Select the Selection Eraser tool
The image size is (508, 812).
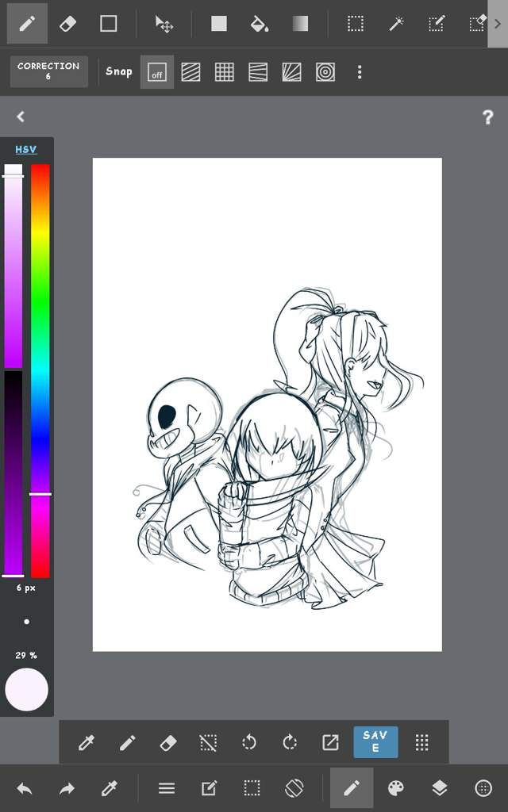[477, 23]
